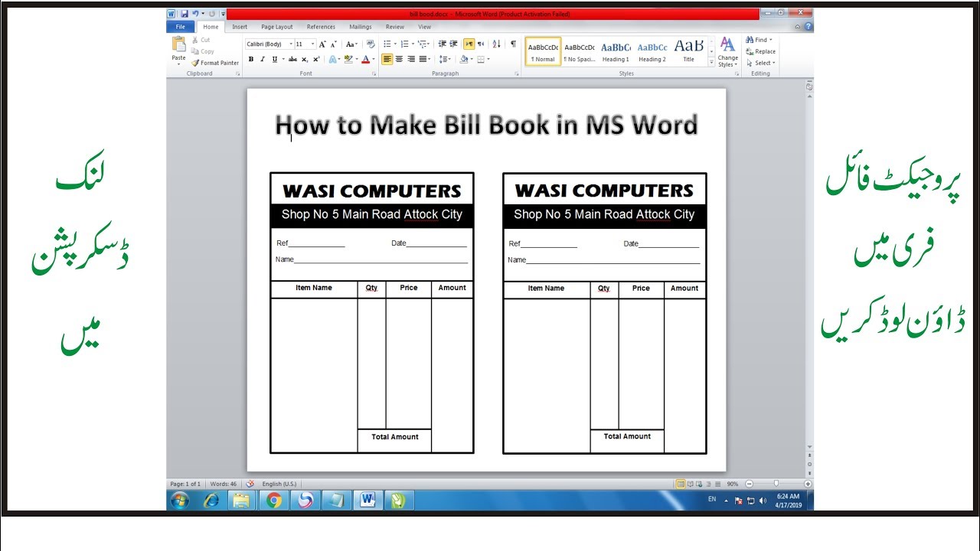980x551 pixels.
Task: Increase paragraph indent
Action: (x=454, y=44)
